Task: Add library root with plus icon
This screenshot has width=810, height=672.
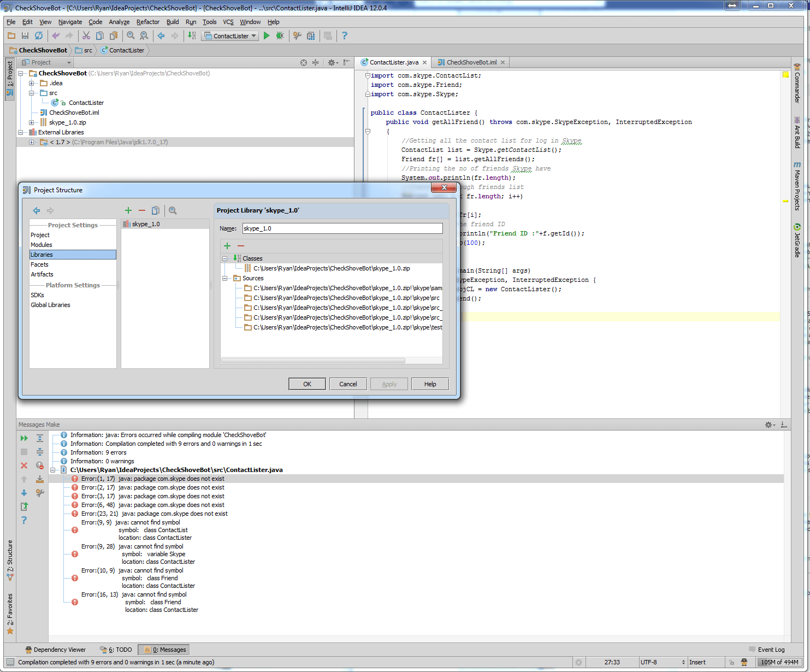Action: pos(227,246)
